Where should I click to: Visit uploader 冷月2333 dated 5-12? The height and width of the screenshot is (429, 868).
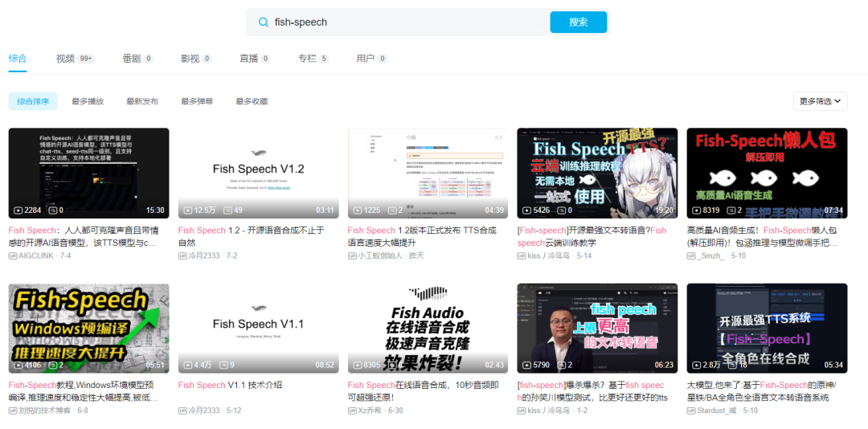click(x=203, y=411)
